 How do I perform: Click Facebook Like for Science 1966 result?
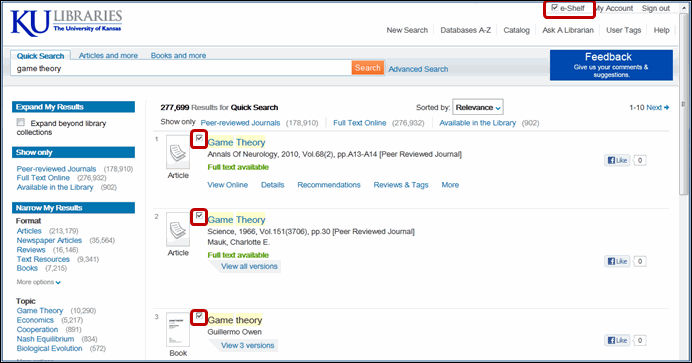617,261
